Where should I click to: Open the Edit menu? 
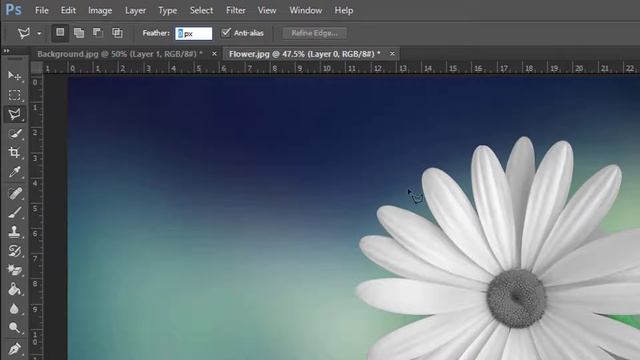(x=68, y=11)
